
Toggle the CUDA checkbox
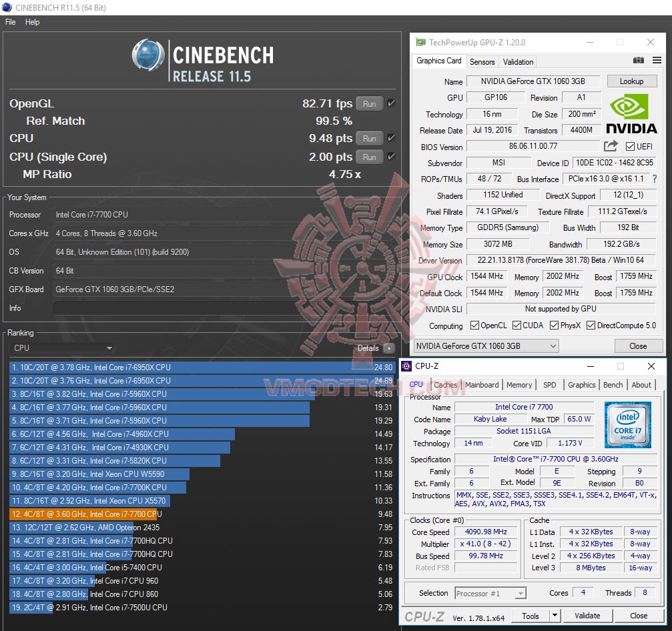[x=517, y=325]
